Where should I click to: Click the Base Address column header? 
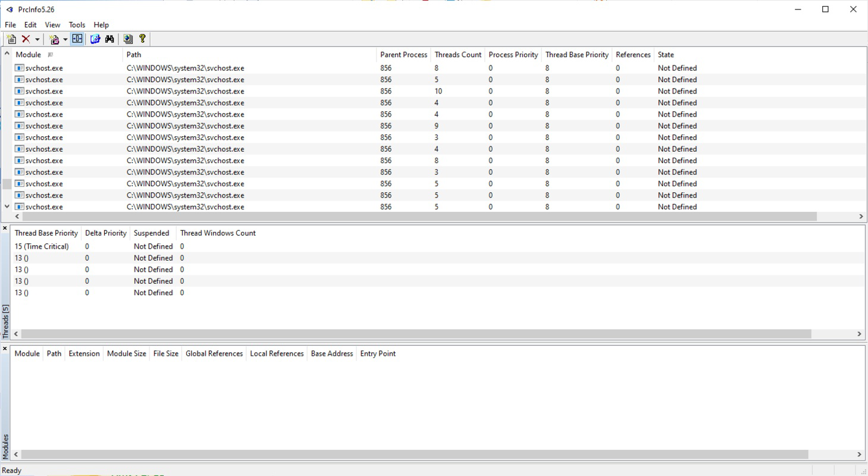click(332, 353)
